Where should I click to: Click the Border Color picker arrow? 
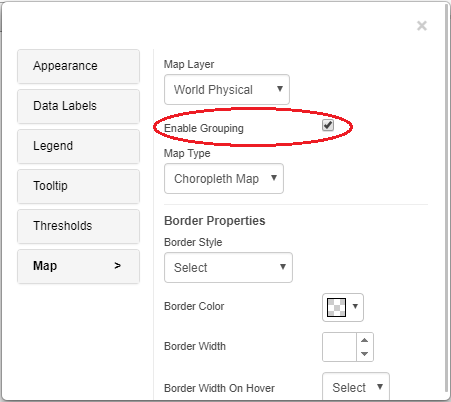tap(355, 306)
